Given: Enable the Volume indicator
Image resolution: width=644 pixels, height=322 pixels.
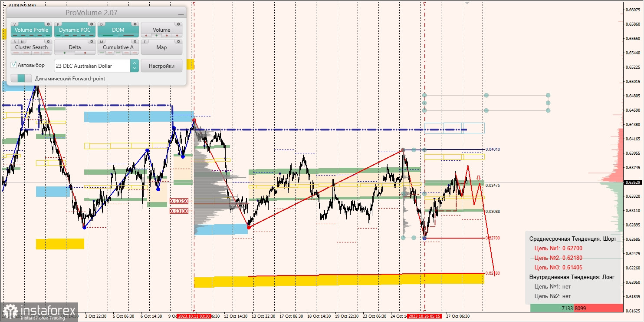Looking at the screenshot, I should pyautogui.click(x=161, y=30).
